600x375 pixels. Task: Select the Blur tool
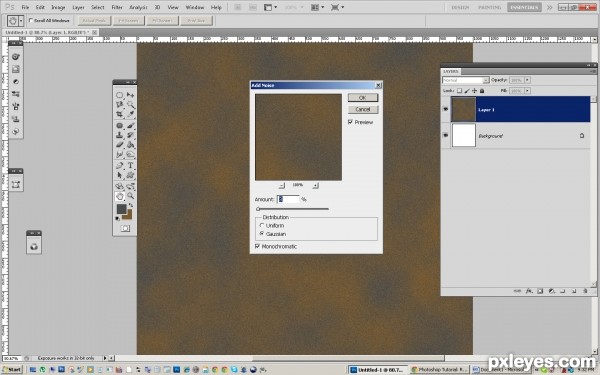[119, 154]
